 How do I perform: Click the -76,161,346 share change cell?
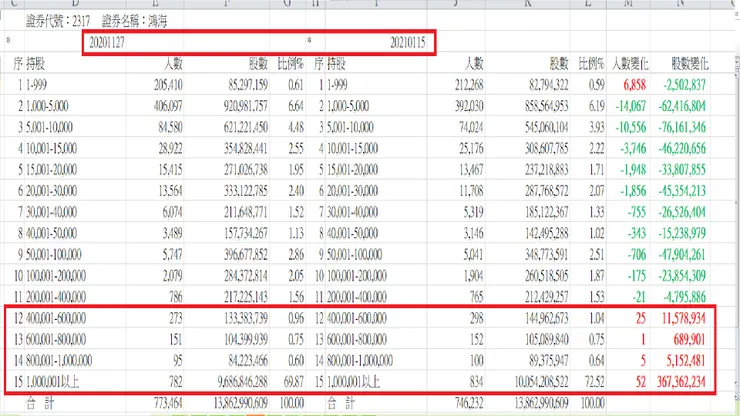point(681,127)
